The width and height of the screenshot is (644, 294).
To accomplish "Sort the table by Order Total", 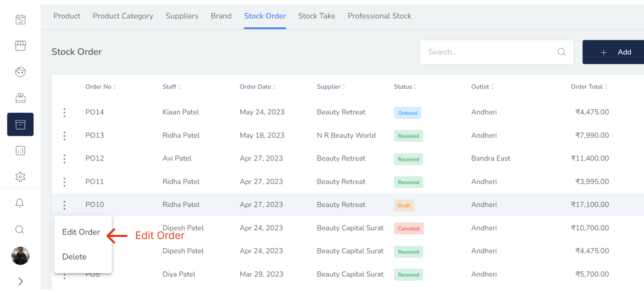I will (x=589, y=87).
